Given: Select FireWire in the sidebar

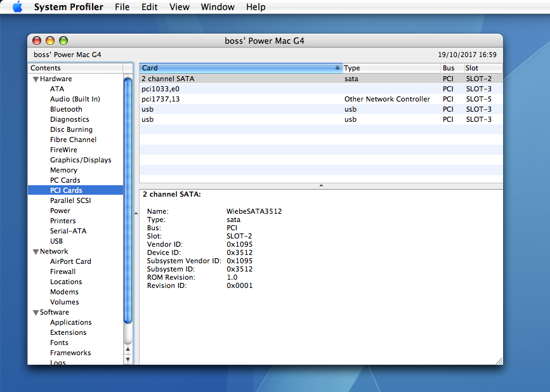Looking at the screenshot, I should tap(63, 150).
